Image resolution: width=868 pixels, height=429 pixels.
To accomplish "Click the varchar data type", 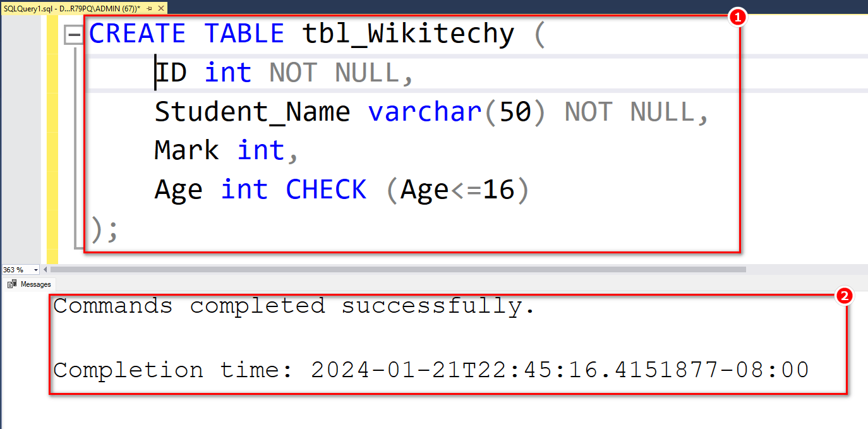I will pyautogui.click(x=425, y=112).
